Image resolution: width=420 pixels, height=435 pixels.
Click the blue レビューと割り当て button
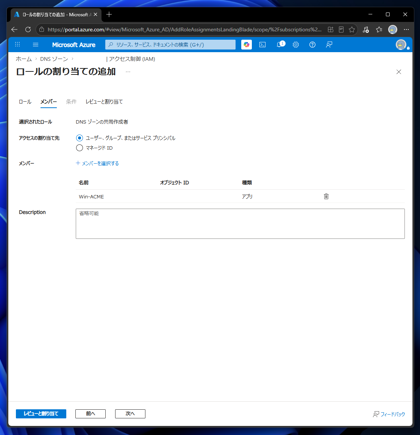41,414
